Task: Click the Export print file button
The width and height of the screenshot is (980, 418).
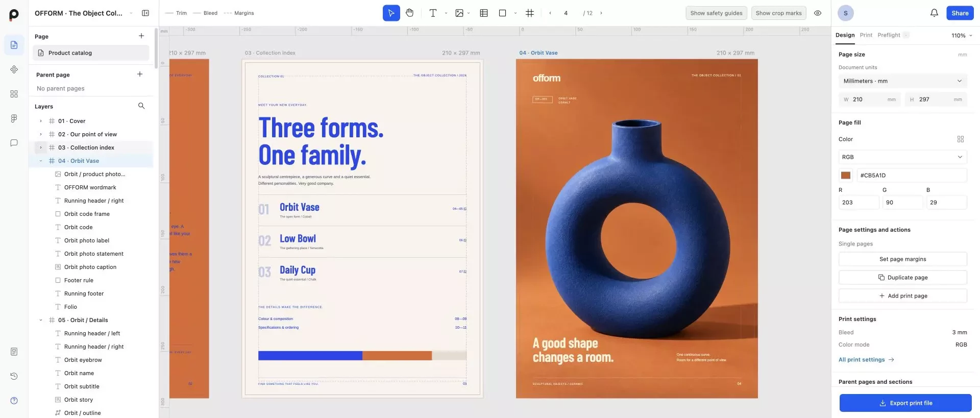Action: pos(905,403)
